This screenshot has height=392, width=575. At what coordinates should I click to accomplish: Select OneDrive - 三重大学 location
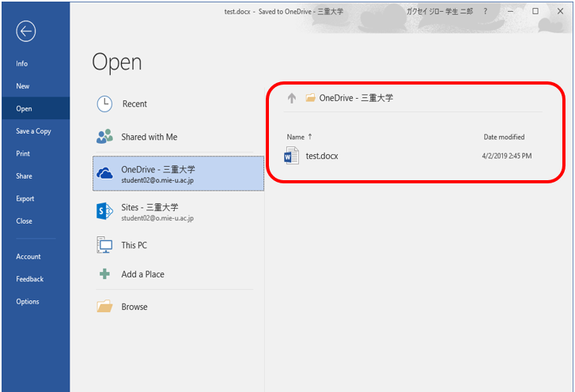point(178,173)
